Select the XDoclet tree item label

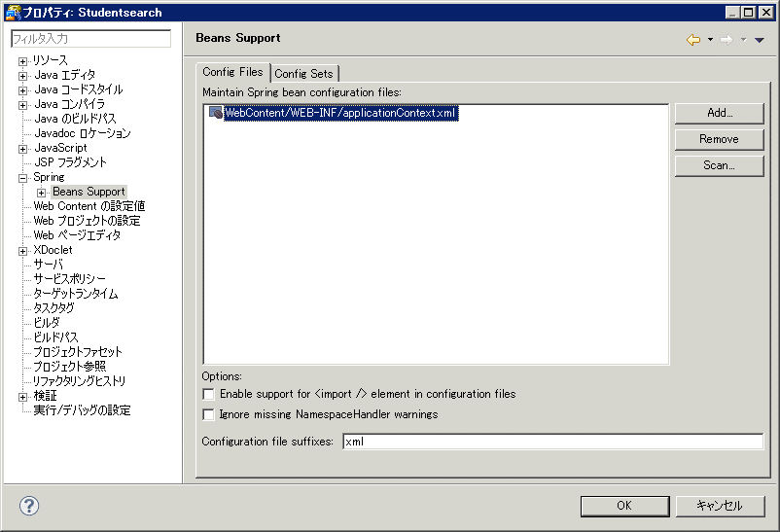[53, 250]
